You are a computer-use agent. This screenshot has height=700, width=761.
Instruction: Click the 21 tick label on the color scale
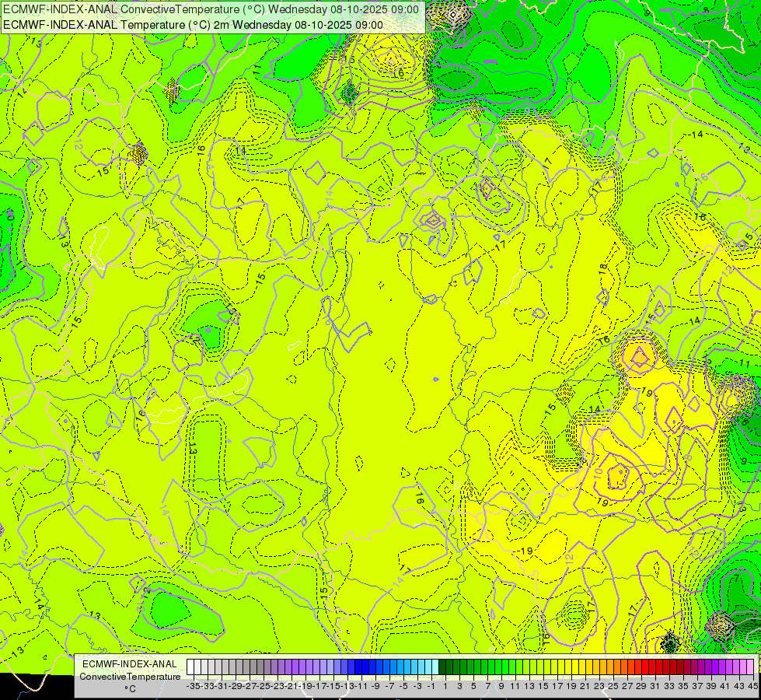585,687
